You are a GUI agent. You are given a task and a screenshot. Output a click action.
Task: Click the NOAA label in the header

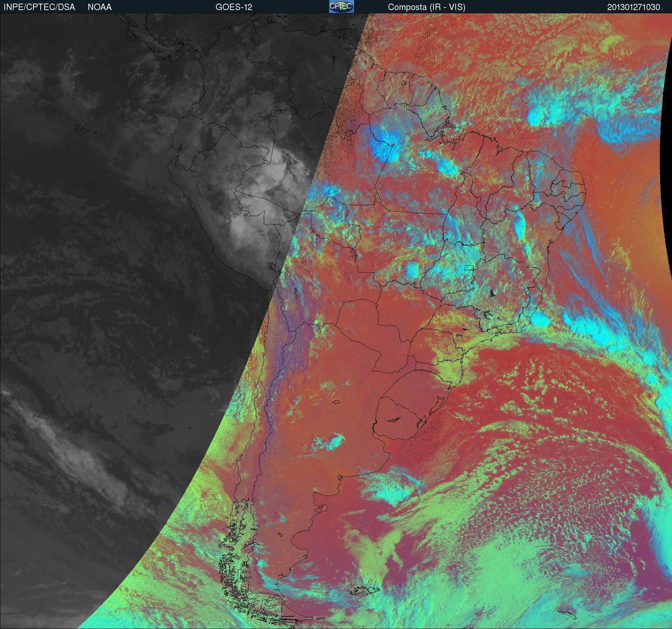(x=100, y=7)
